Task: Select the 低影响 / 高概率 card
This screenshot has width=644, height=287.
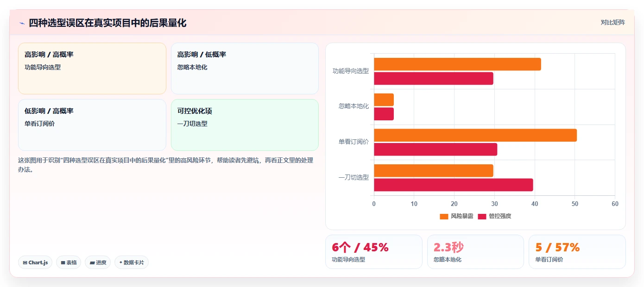Action: click(92, 125)
